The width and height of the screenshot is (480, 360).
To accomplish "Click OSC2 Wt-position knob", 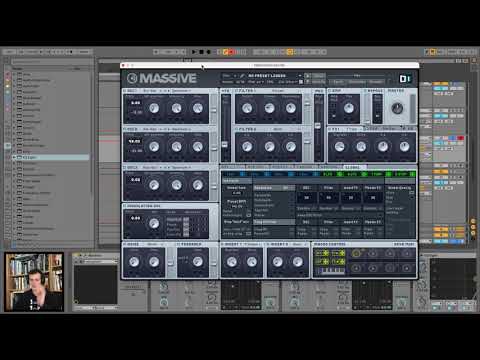I will click(x=154, y=147).
